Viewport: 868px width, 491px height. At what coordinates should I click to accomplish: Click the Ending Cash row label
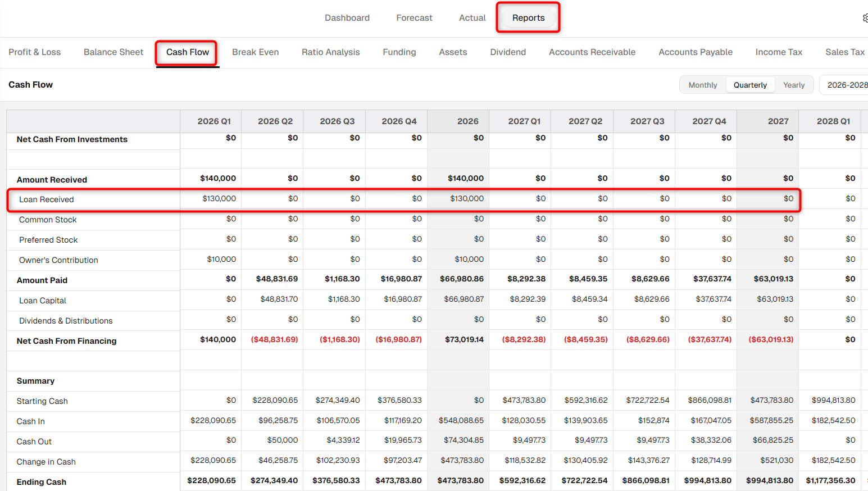coord(42,482)
